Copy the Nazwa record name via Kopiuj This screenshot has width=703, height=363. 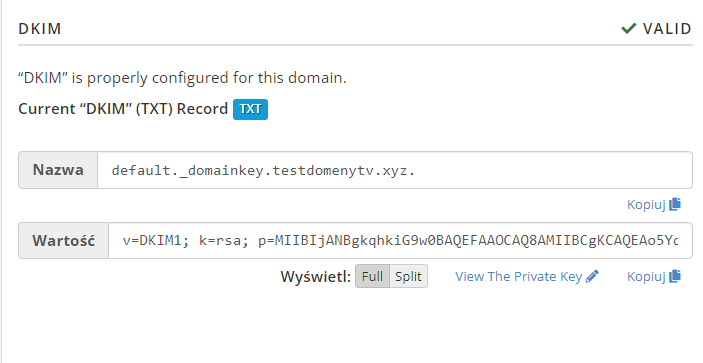click(654, 204)
